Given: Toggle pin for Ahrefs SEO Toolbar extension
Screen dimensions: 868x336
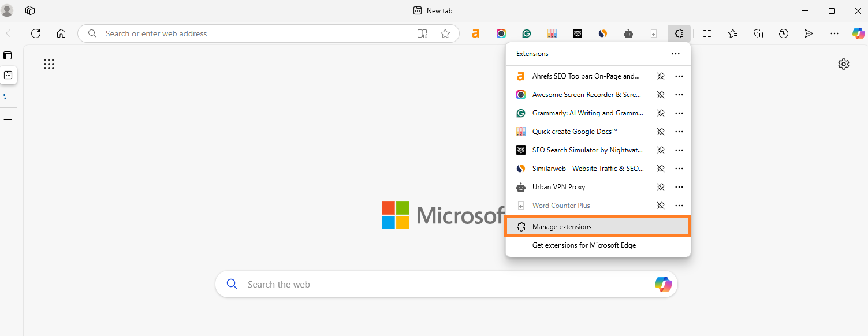Looking at the screenshot, I should 661,76.
